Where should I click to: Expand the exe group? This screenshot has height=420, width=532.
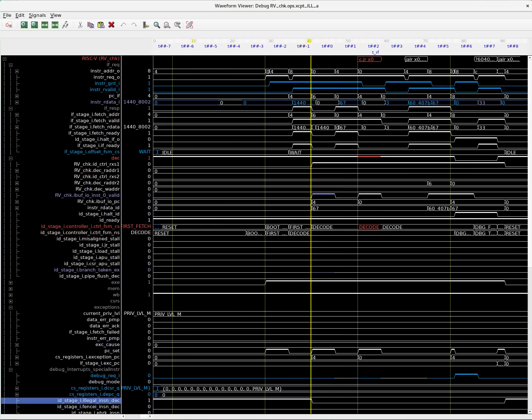tap(11, 283)
